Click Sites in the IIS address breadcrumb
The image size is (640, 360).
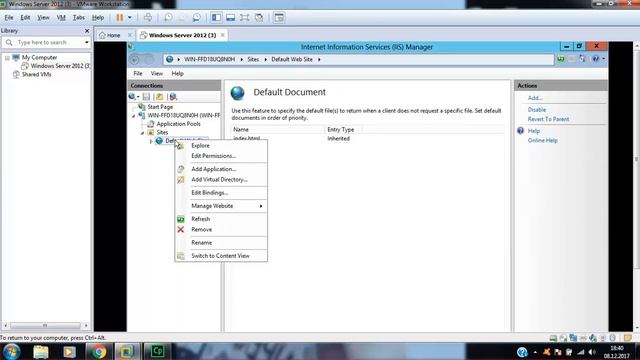[253, 59]
